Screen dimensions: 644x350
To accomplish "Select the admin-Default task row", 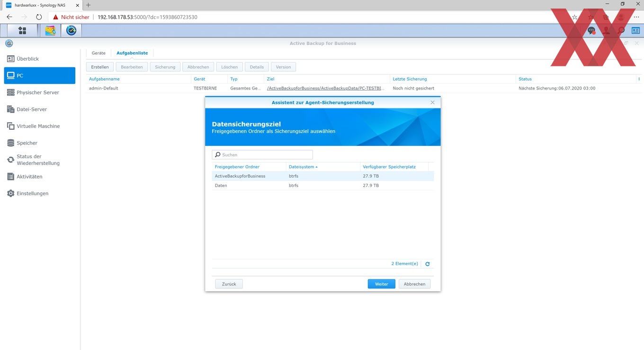I will (363, 88).
